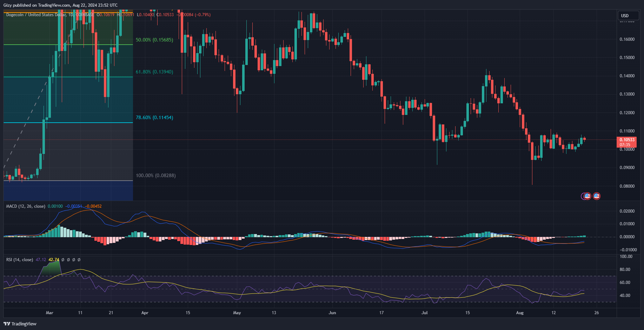Click the 0.02000 MACD axis label

(627, 211)
